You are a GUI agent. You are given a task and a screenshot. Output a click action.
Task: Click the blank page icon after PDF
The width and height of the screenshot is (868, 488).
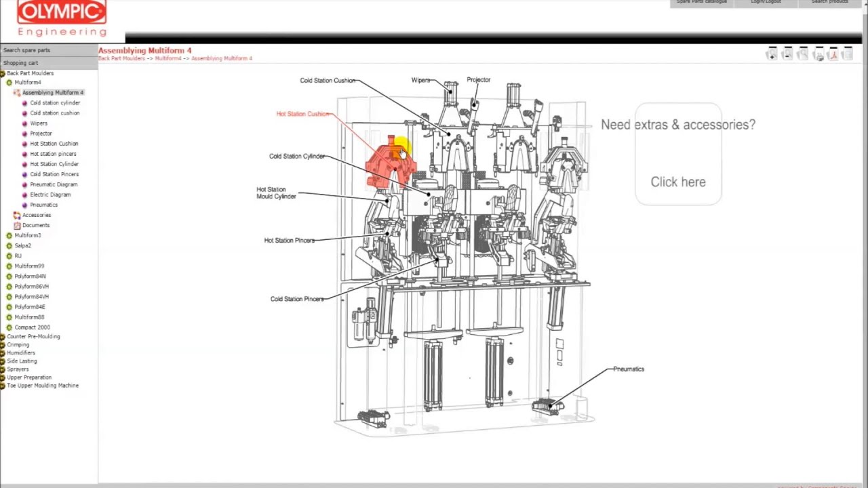coord(848,55)
